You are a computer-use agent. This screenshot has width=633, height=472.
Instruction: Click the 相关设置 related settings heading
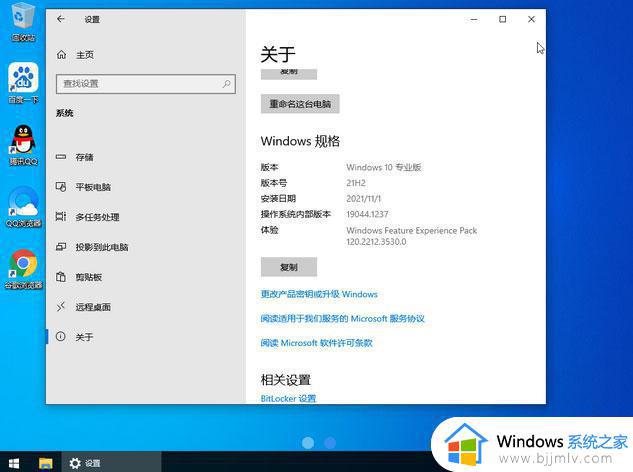(x=286, y=380)
